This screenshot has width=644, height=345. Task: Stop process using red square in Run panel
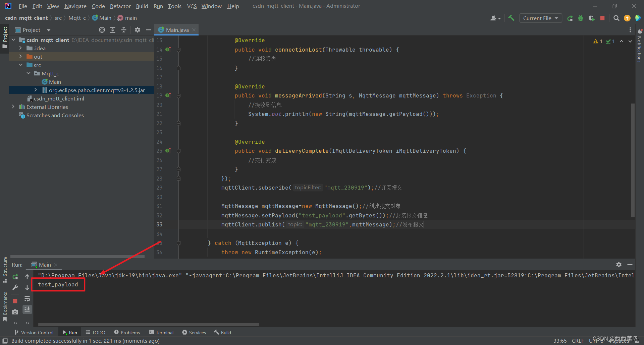15,301
